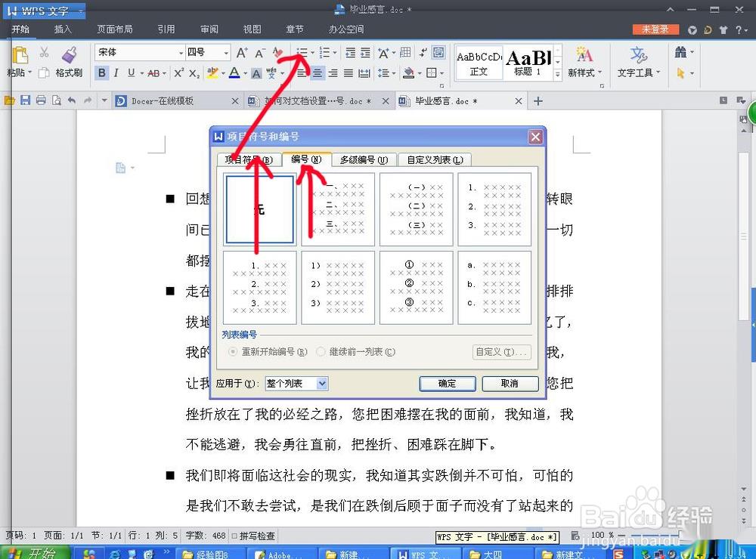Open the quick access toolbar customize arrow
The width and height of the screenshot is (756, 559).
tap(104, 100)
